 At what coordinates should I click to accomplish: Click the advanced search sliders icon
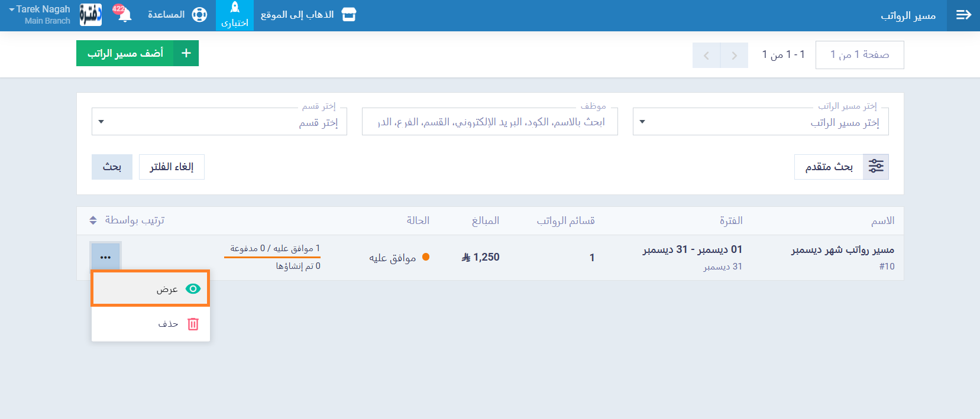(x=876, y=167)
